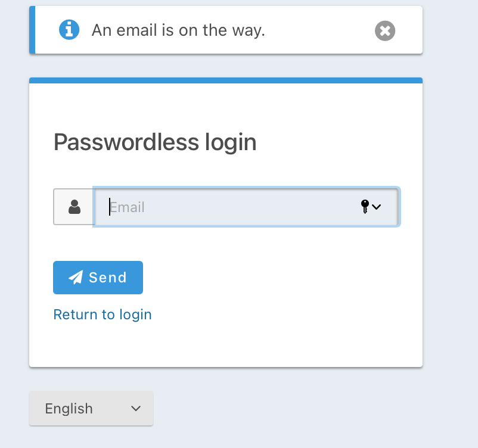
Task: Click the user silhouette icon beside Email
Action: pos(75,207)
